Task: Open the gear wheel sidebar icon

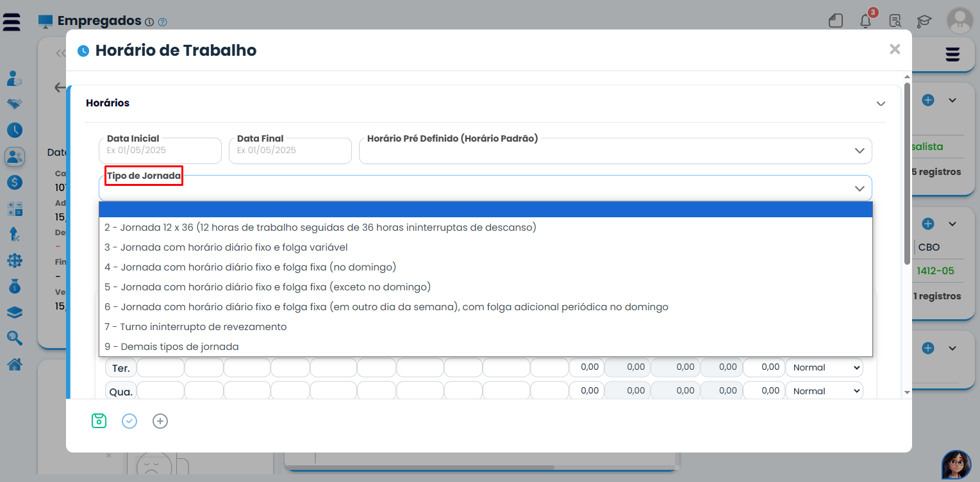Action: [15, 260]
